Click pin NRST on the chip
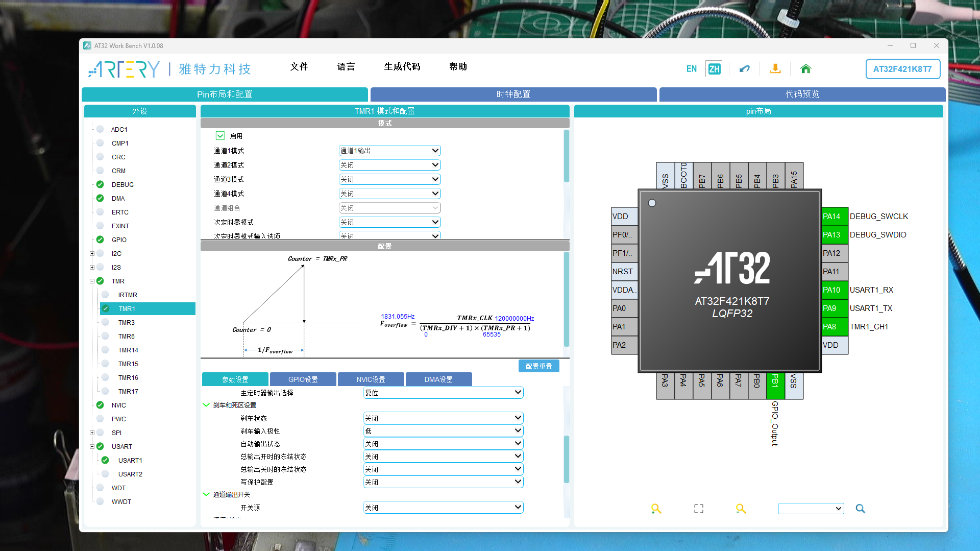Image resolution: width=980 pixels, height=551 pixels. [625, 272]
